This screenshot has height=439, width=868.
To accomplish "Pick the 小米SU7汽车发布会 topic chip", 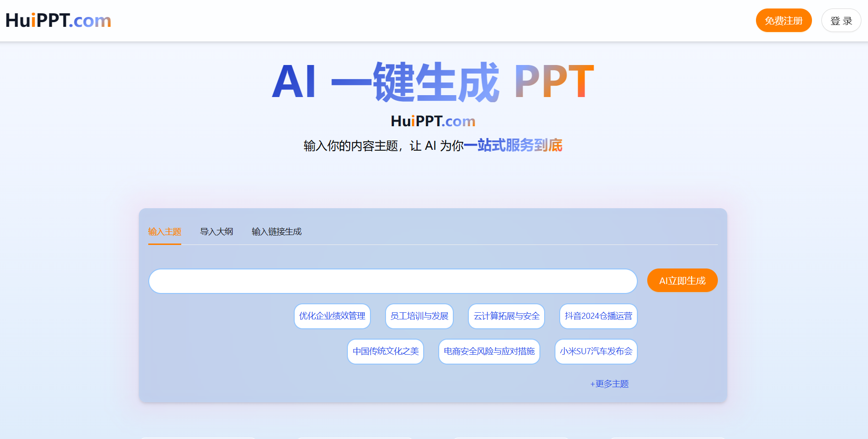I will [595, 351].
